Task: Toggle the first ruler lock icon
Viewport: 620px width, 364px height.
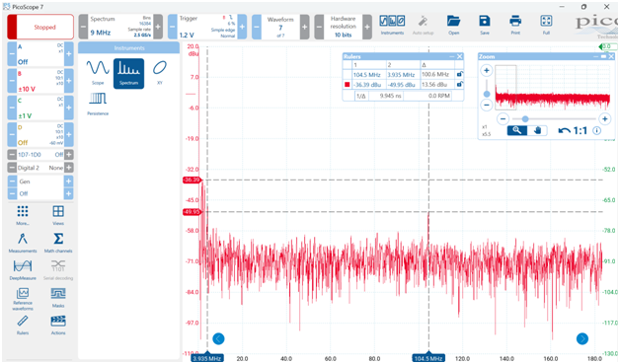Action: 459,74
